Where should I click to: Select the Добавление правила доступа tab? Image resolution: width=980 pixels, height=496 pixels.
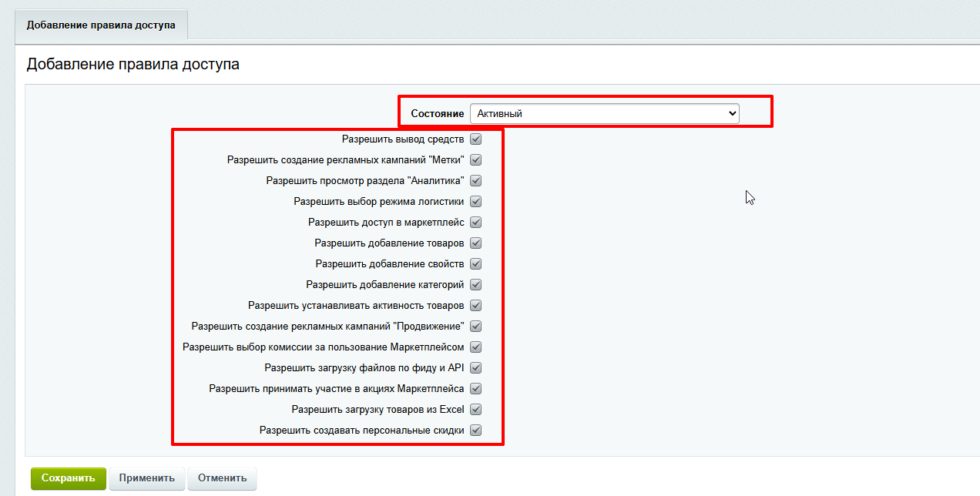click(101, 25)
